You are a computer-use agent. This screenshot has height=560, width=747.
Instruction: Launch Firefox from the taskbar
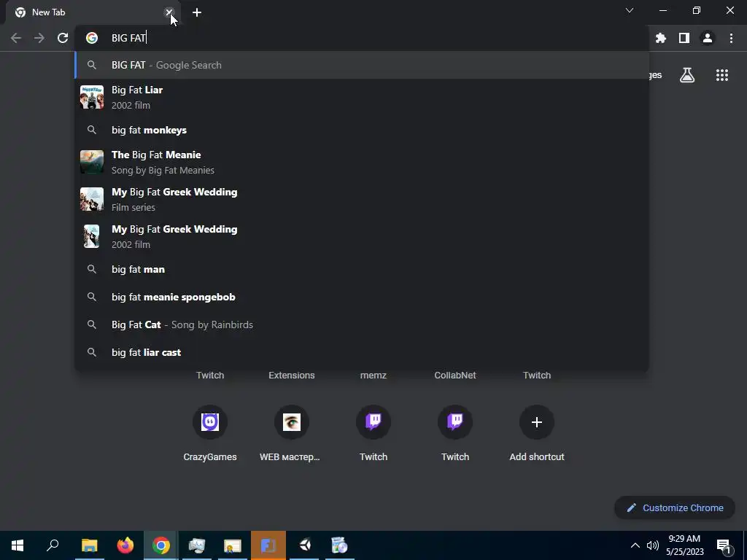pyautogui.click(x=125, y=545)
